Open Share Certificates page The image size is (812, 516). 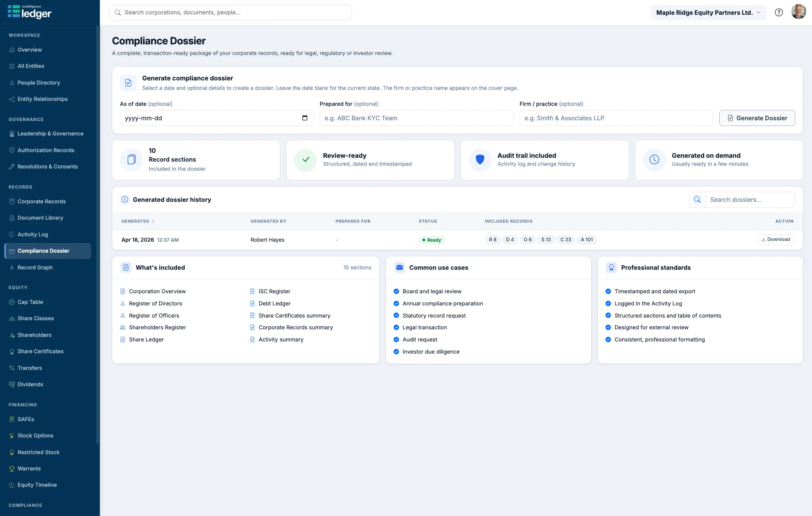47,351
